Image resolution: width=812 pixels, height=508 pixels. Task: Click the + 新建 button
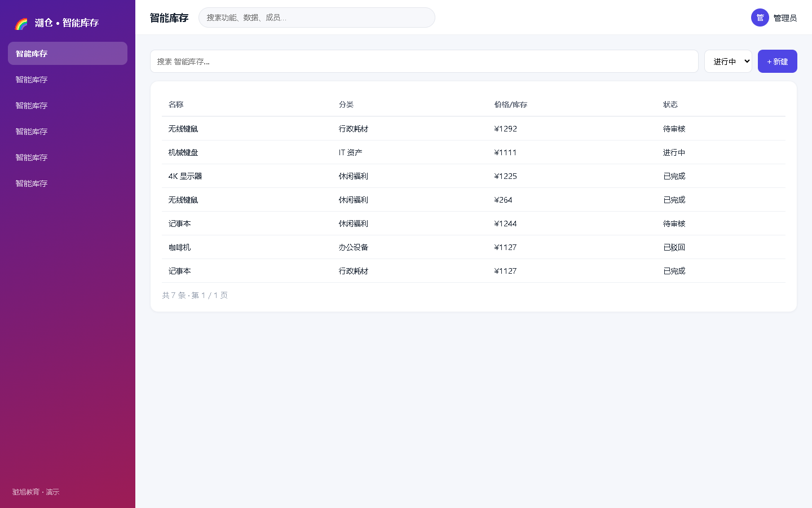tap(777, 62)
